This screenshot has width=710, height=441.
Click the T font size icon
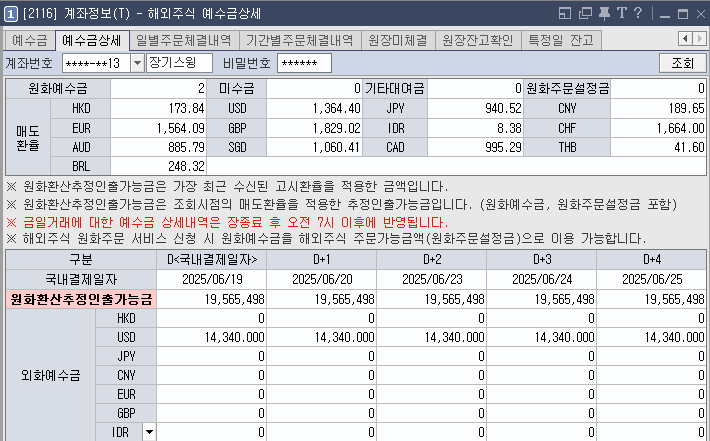click(622, 12)
